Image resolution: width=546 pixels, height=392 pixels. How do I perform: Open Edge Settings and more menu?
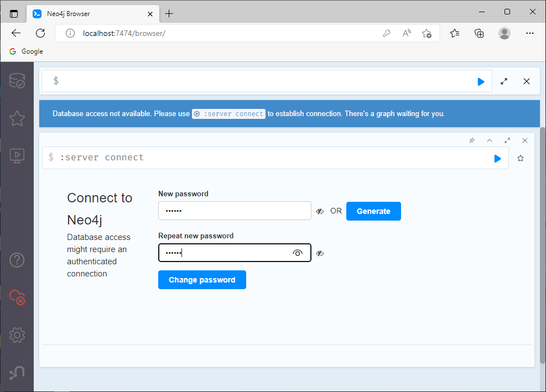pos(530,33)
